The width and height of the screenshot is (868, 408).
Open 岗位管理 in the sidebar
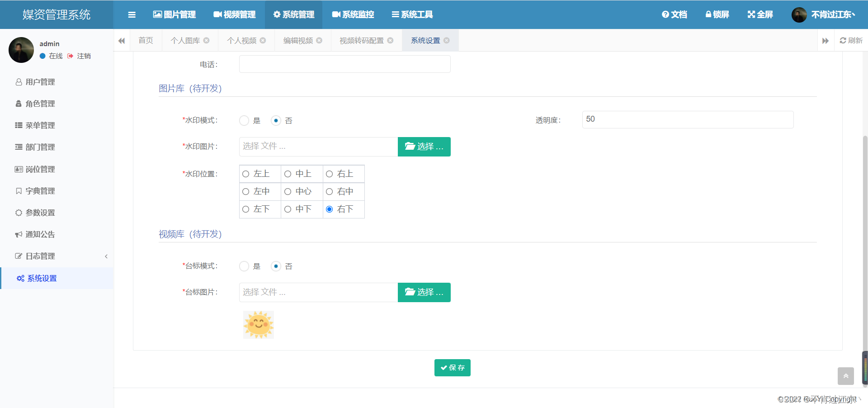click(x=57, y=169)
